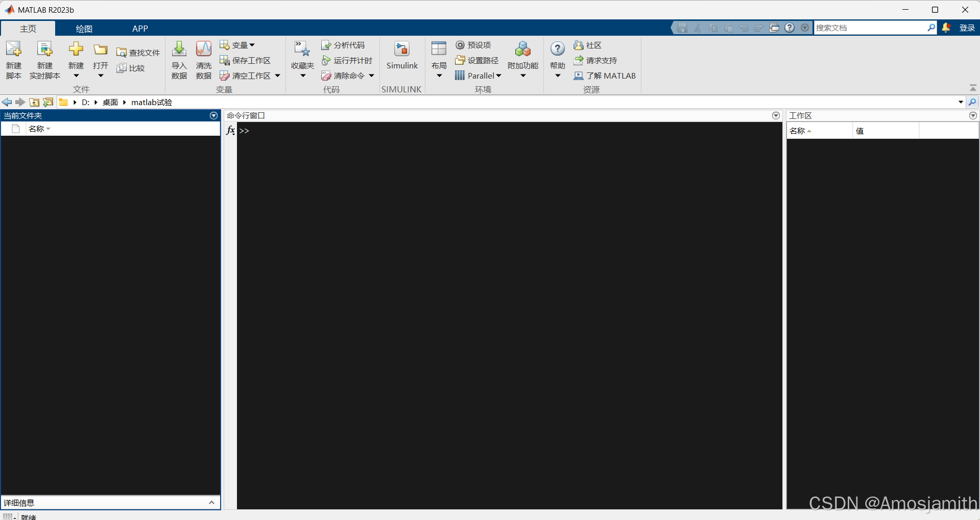The image size is (980, 520).
Task: Expand the 清除命令 dropdown arrow
Action: click(x=372, y=76)
